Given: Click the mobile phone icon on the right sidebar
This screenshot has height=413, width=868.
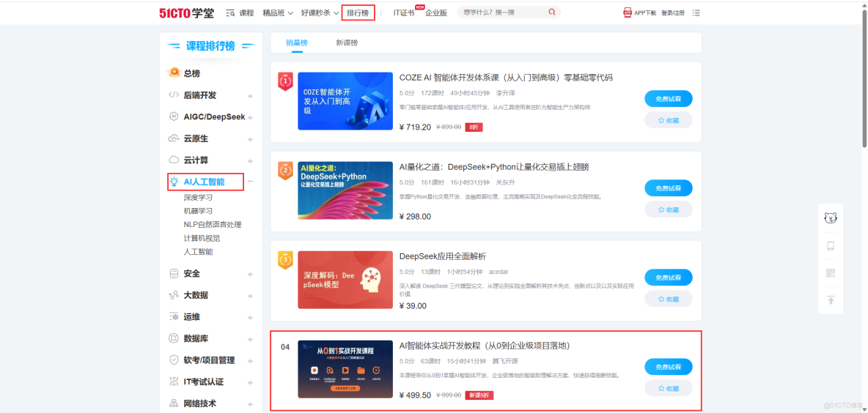Looking at the screenshot, I should [831, 246].
